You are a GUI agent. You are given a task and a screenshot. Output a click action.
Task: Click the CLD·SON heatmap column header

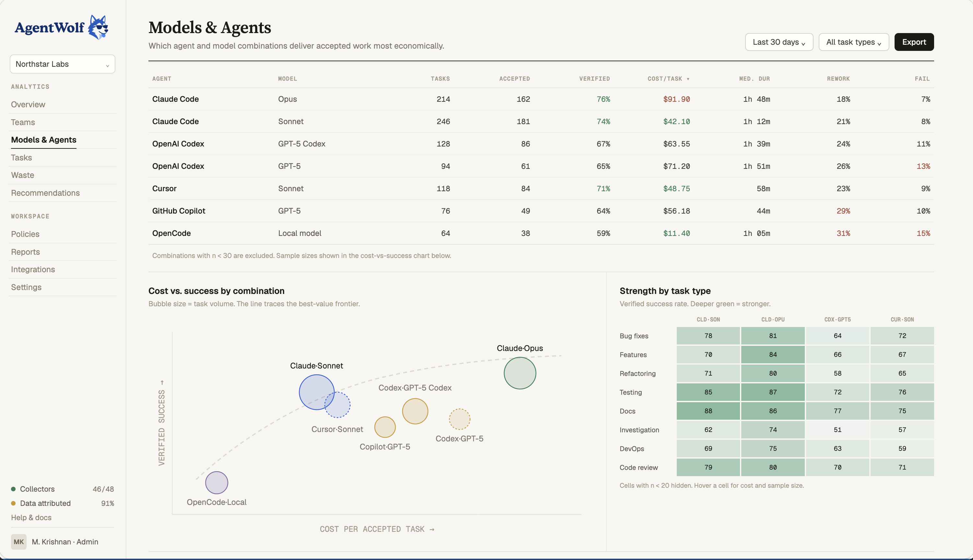pyautogui.click(x=708, y=319)
